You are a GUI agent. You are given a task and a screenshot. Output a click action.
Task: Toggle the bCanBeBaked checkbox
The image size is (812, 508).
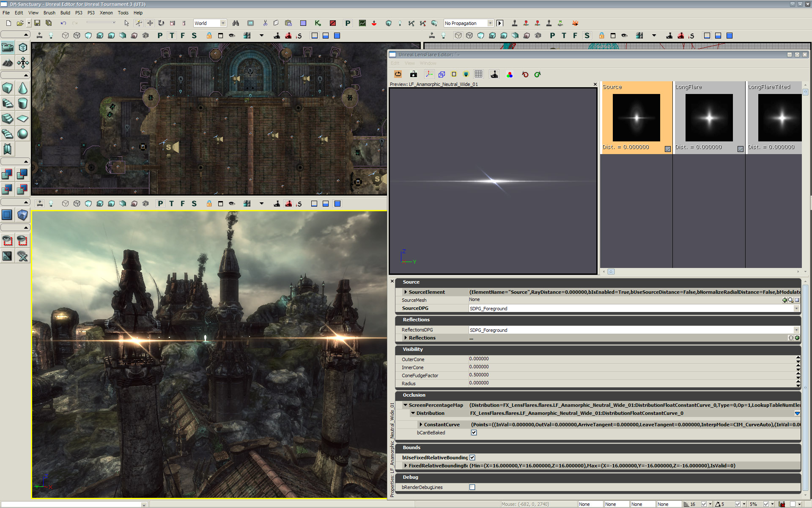tap(474, 433)
